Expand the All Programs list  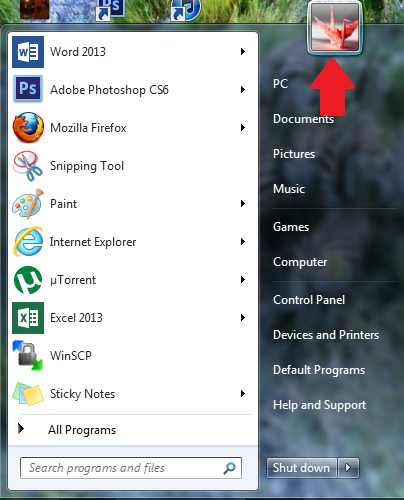pyautogui.click(x=82, y=430)
